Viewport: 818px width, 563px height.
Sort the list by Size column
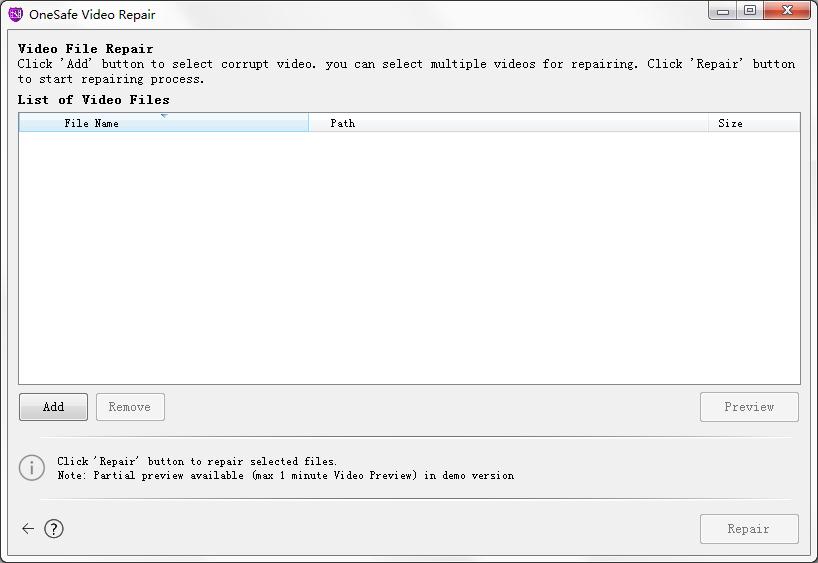(730, 124)
